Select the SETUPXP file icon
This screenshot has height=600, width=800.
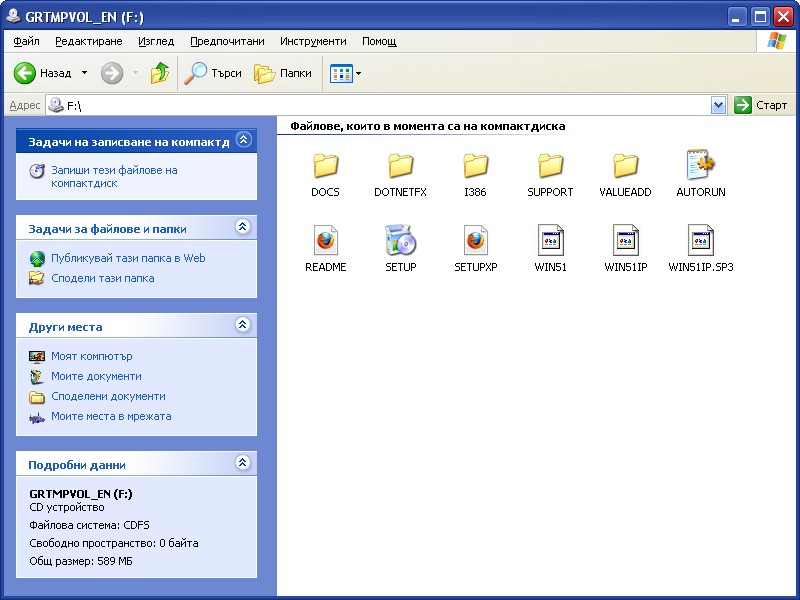476,240
